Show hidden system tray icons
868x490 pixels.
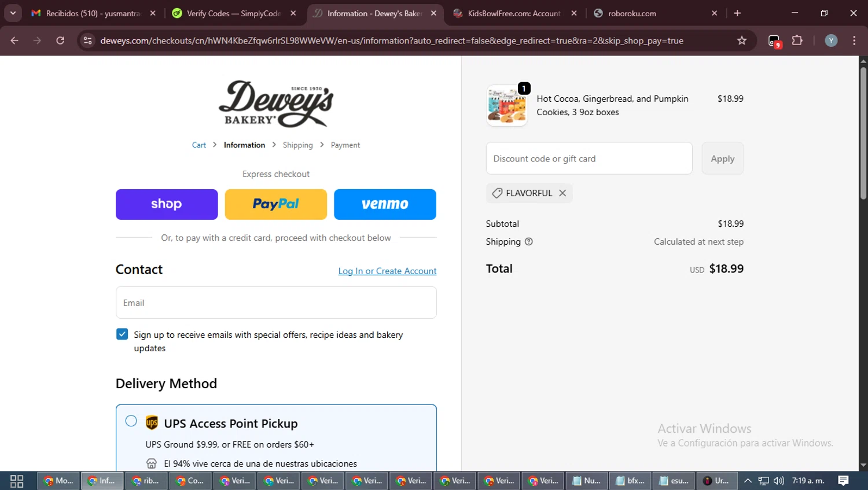(x=748, y=481)
